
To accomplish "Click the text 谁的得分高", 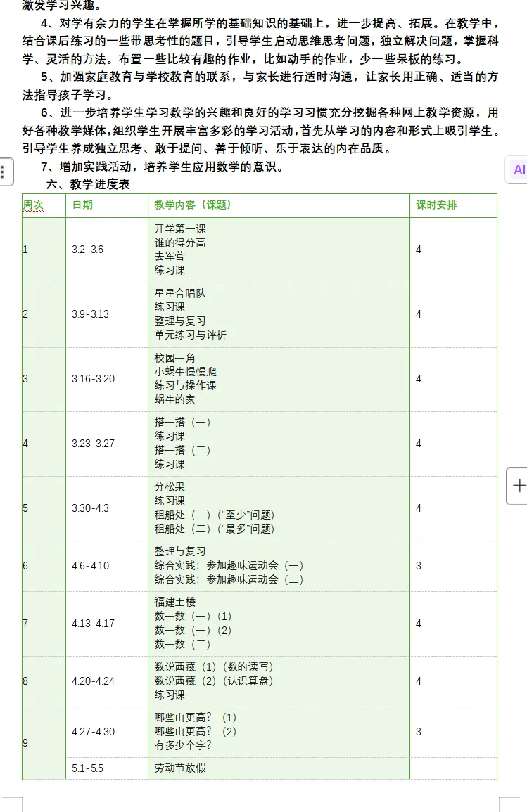I will (x=180, y=243).
